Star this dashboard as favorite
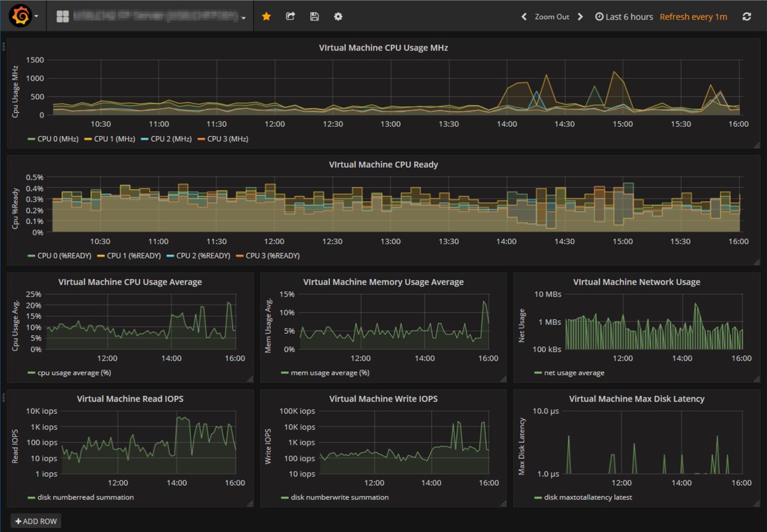Screen dimensions: 767x532 (x=266, y=16)
